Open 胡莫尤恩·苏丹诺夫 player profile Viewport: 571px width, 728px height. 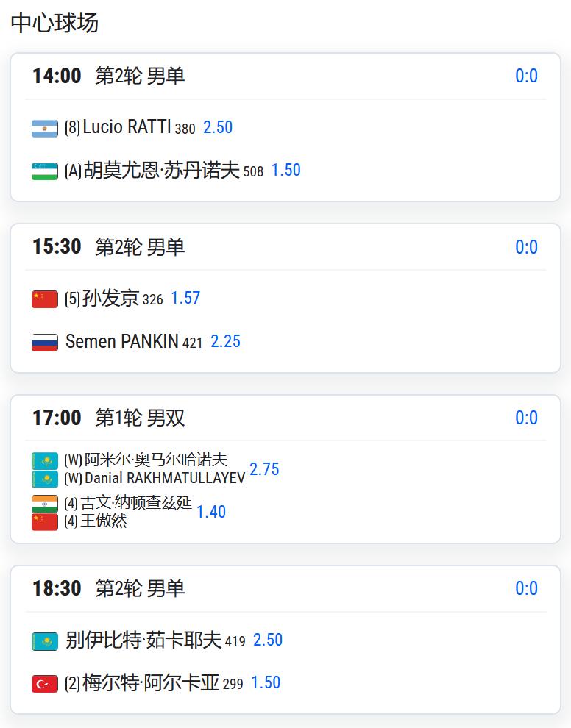click(161, 170)
